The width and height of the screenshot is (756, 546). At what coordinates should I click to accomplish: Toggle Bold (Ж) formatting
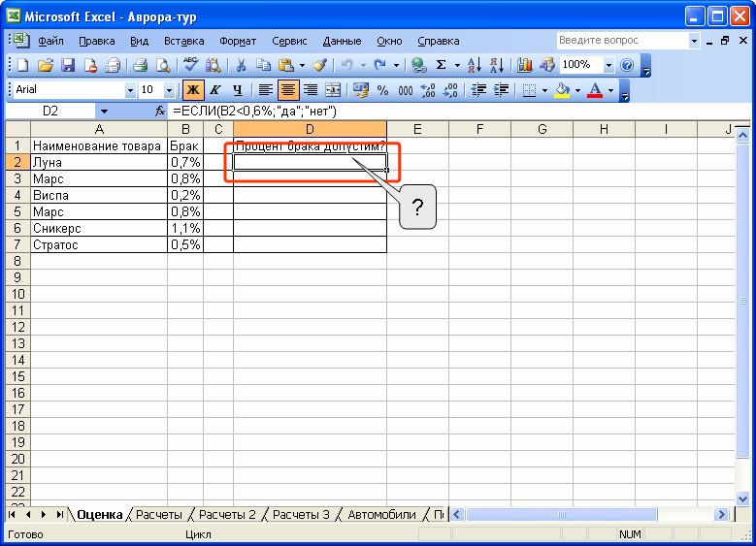(x=193, y=90)
